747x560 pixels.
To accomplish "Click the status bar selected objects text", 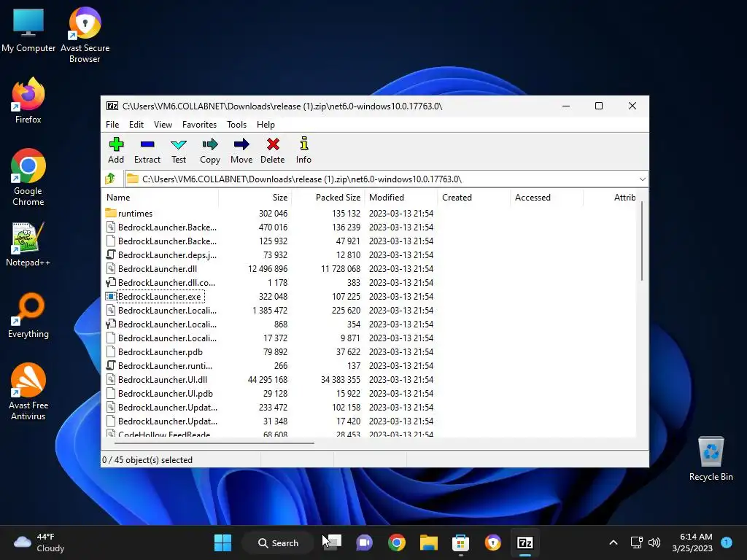I will click(147, 460).
